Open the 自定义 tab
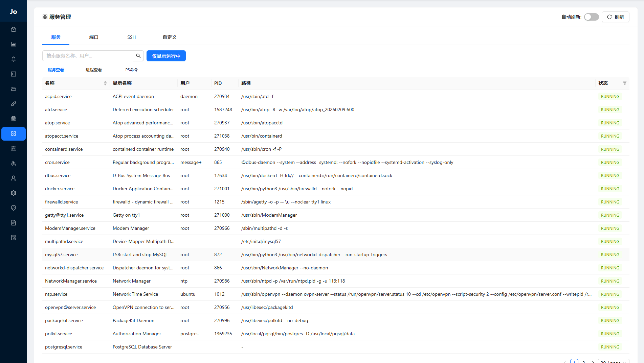Screen dimensions: 644x363 (x=170, y=37)
